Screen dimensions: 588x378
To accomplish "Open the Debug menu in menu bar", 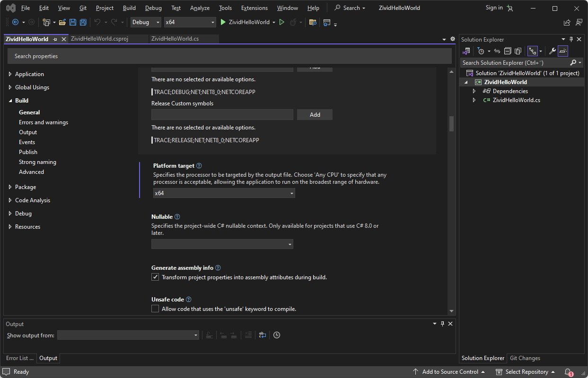I will [x=153, y=8].
